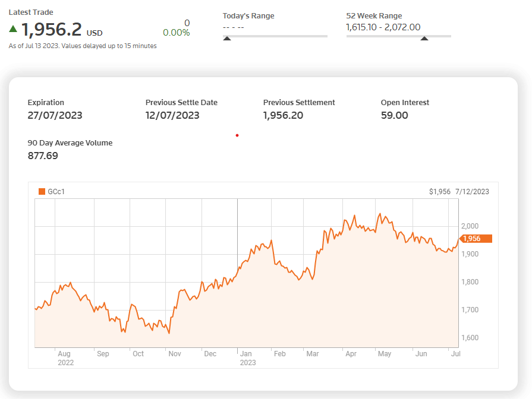
Task: Click the Open Interest value 59.00
Action: (x=395, y=115)
